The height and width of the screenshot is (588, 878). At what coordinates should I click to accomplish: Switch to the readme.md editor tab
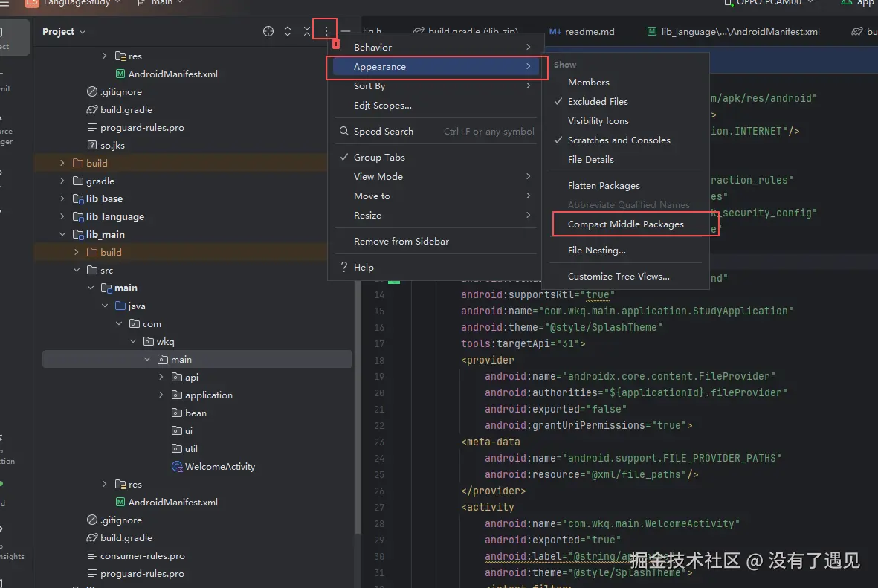click(589, 32)
